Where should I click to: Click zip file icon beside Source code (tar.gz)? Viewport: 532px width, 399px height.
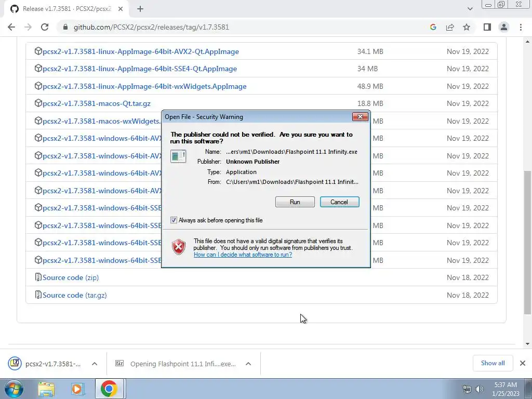(38, 295)
